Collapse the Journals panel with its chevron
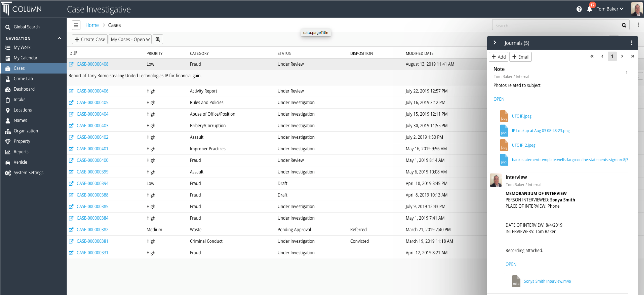This screenshot has width=644, height=295. click(494, 42)
